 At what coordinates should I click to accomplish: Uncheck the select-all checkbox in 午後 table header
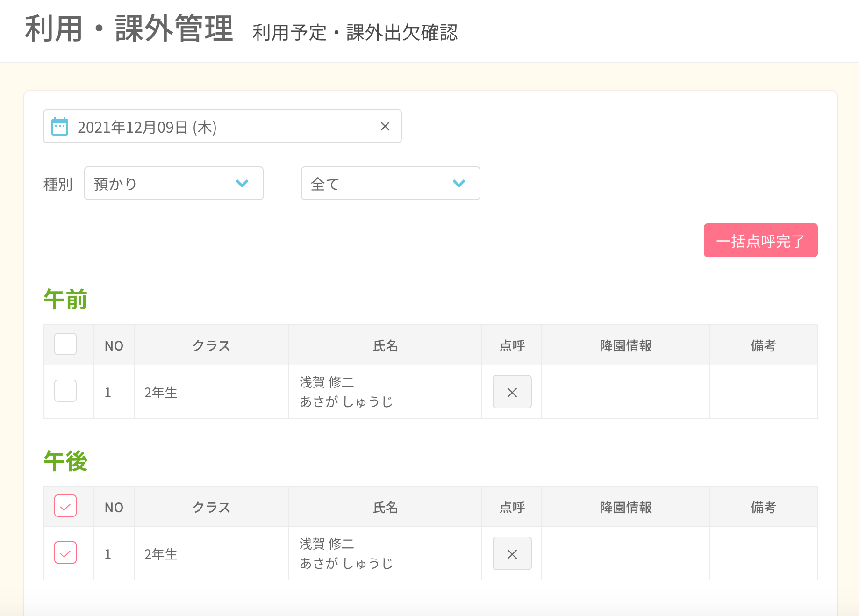point(65,506)
